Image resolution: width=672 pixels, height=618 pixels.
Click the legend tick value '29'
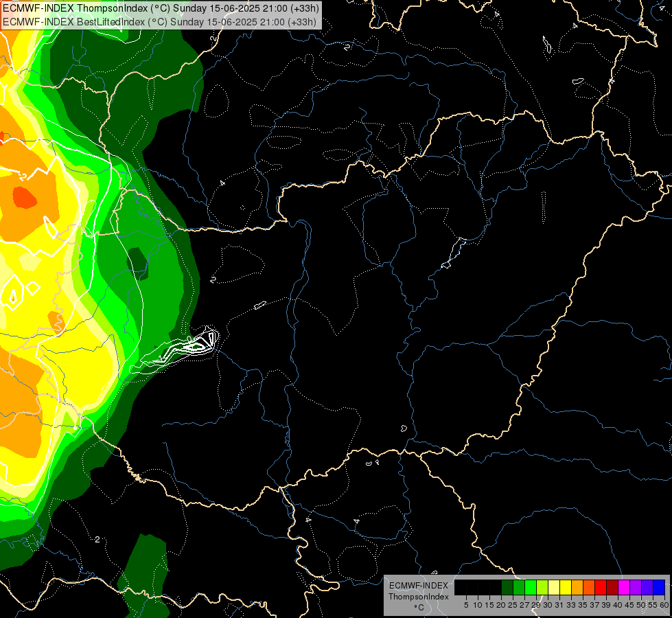point(536,605)
